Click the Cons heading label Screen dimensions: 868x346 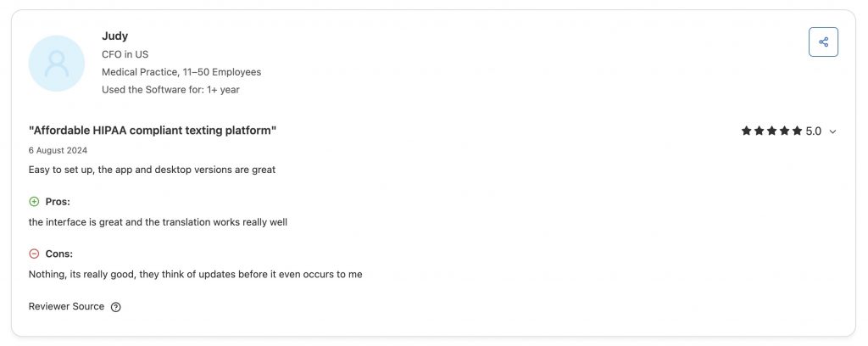58,254
